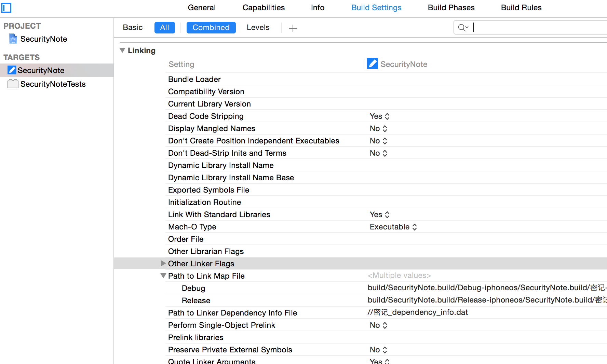
Task: Select the SecurityNote target
Action: pyautogui.click(x=57, y=70)
